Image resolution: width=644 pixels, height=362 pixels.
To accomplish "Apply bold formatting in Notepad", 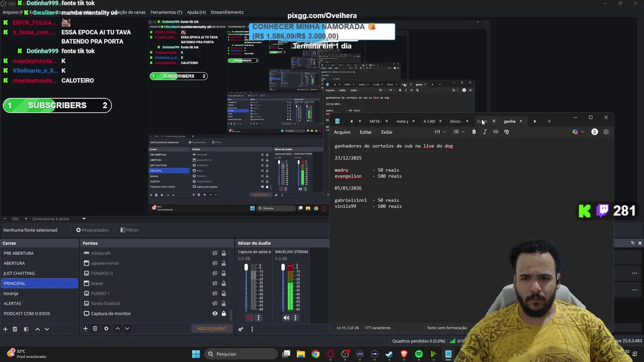I will 474,132.
